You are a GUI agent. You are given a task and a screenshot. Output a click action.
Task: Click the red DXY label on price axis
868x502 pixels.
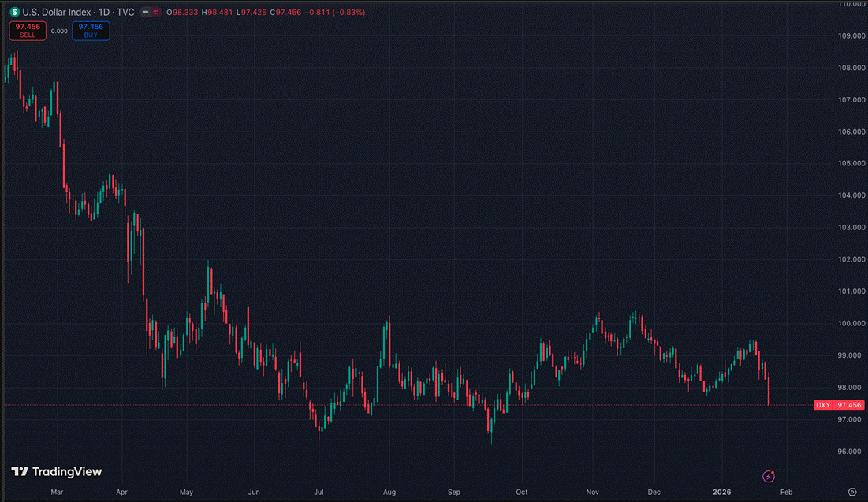click(823, 405)
